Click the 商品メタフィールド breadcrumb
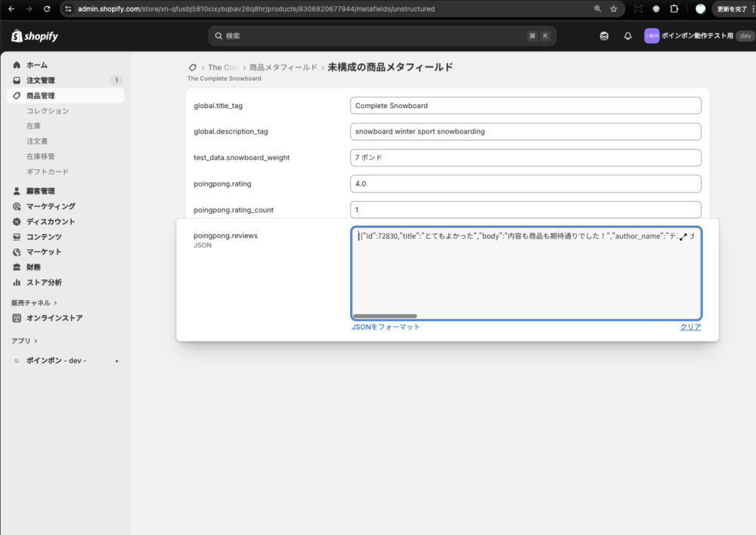 [283, 67]
